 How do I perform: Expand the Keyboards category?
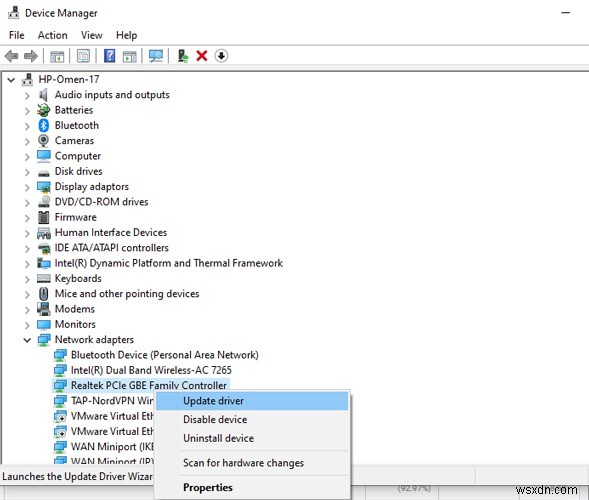[27, 279]
